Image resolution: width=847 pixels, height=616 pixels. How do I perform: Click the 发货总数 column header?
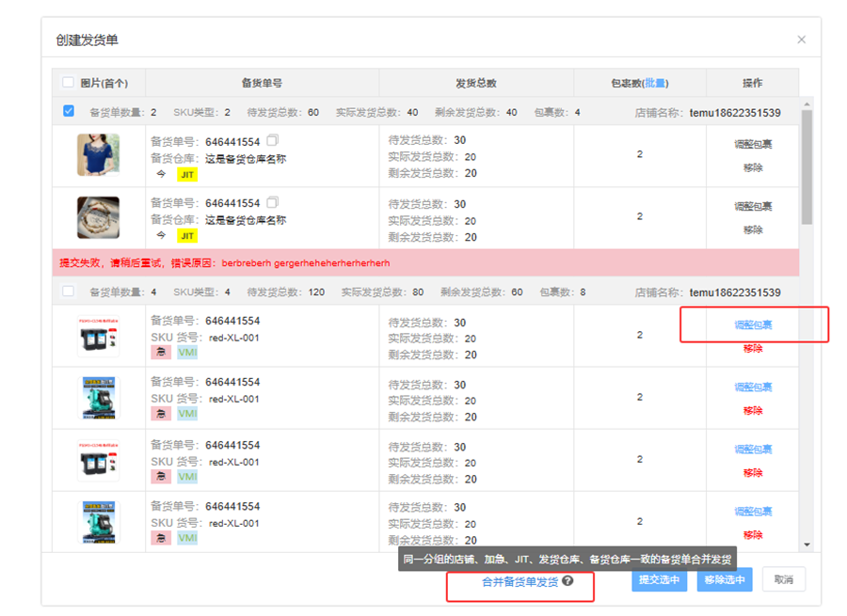(x=476, y=83)
